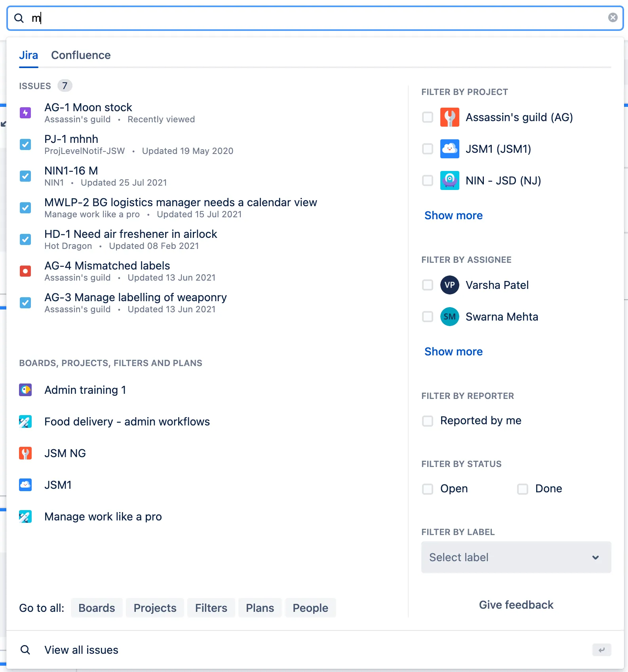Click the JSM NG project icon
Image resolution: width=628 pixels, height=672 pixels.
(25, 453)
